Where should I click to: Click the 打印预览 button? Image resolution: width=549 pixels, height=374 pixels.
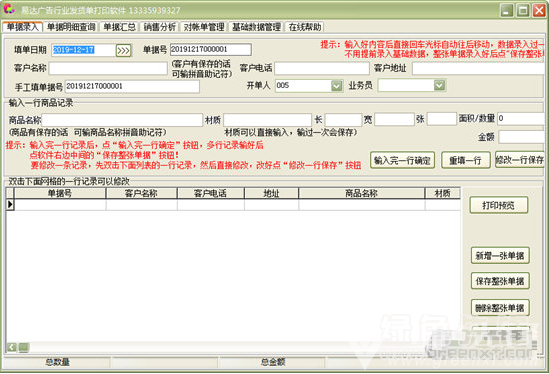pos(498,205)
